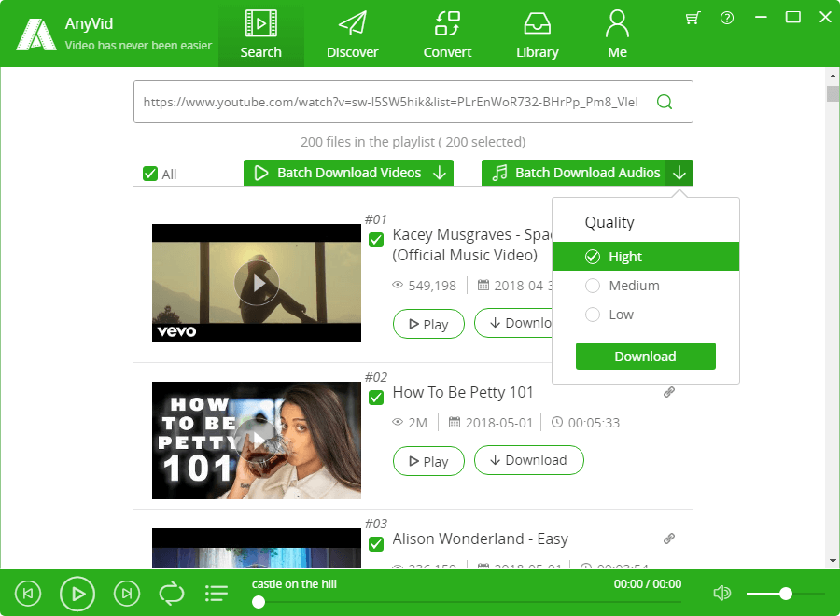Uncheck the All checkbox
Image resolution: width=840 pixels, height=616 pixels.
[150, 174]
